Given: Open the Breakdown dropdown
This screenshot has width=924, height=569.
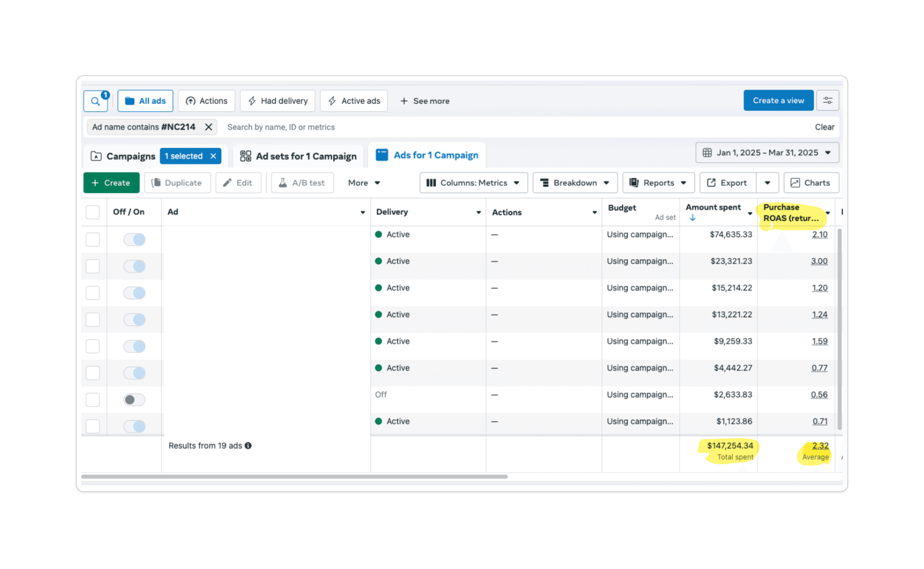Looking at the screenshot, I should 575,183.
